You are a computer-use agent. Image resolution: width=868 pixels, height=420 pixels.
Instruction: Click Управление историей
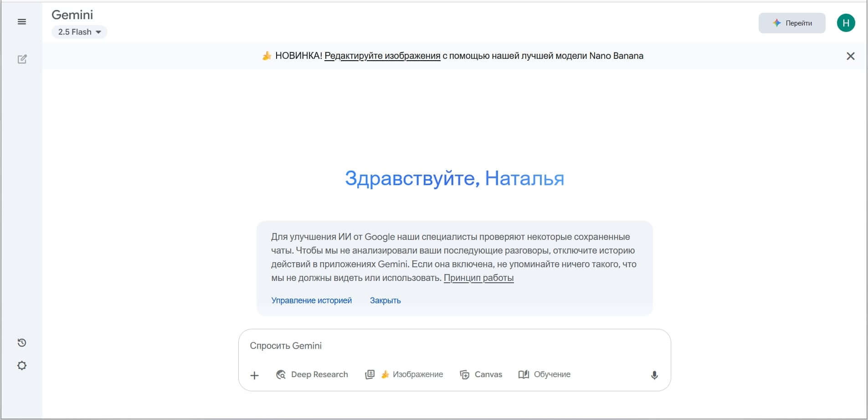tap(311, 301)
